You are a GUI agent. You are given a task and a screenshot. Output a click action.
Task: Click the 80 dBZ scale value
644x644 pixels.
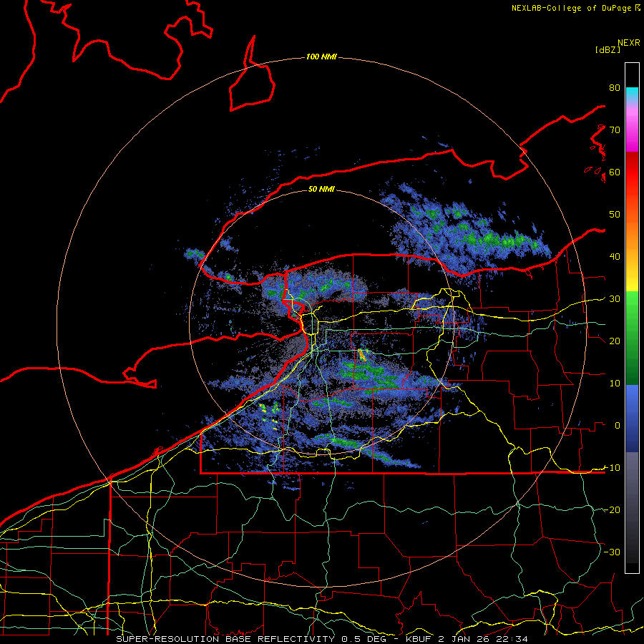pyautogui.click(x=615, y=87)
